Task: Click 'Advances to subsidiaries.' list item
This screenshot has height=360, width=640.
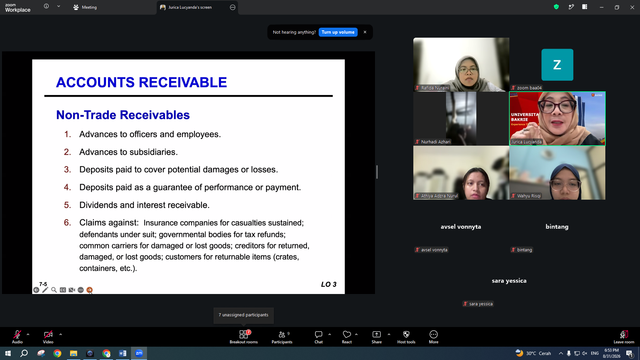Action: pyautogui.click(x=129, y=152)
